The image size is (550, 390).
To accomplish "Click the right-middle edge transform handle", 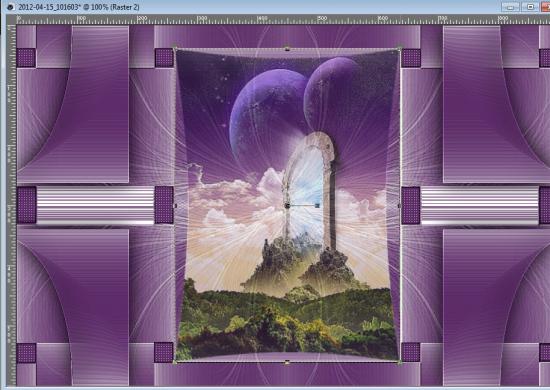I will [x=400, y=206].
